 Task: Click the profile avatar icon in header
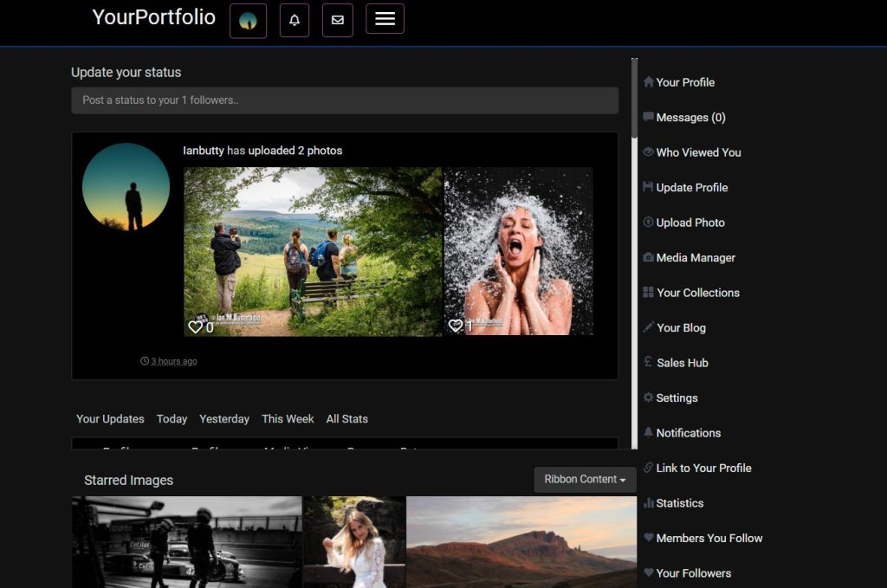pos(248,20)
